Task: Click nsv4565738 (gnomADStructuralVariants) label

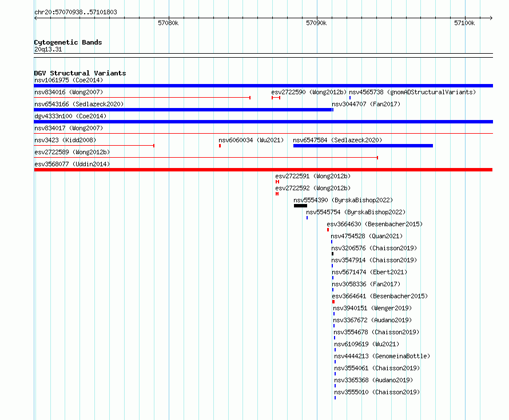Action: tap(412, 92)
